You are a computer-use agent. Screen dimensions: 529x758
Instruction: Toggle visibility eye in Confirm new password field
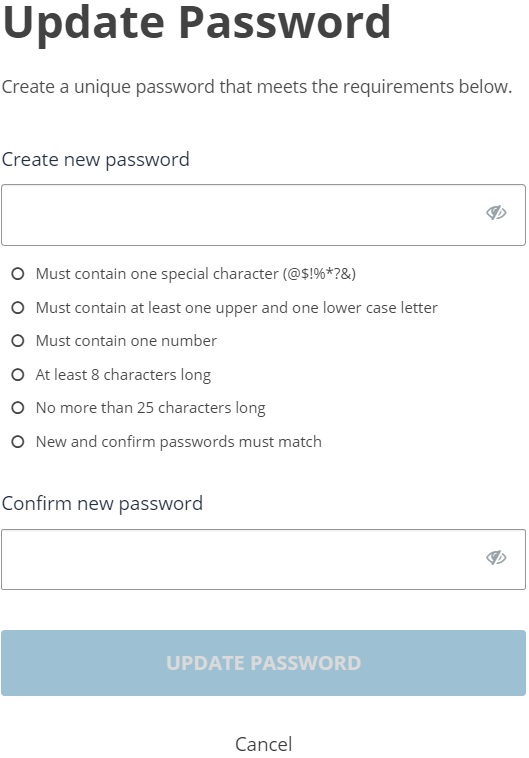click(496, 558)
